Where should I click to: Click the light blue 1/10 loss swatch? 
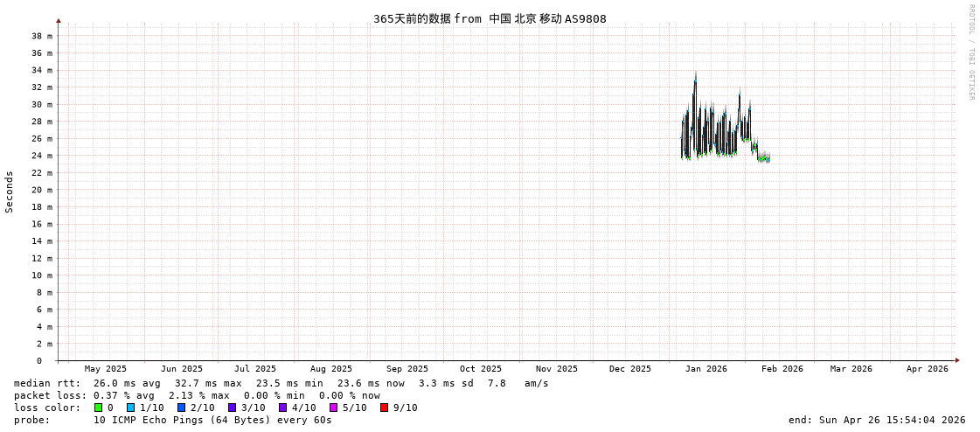pyautogui.click(x=131, y=408)
